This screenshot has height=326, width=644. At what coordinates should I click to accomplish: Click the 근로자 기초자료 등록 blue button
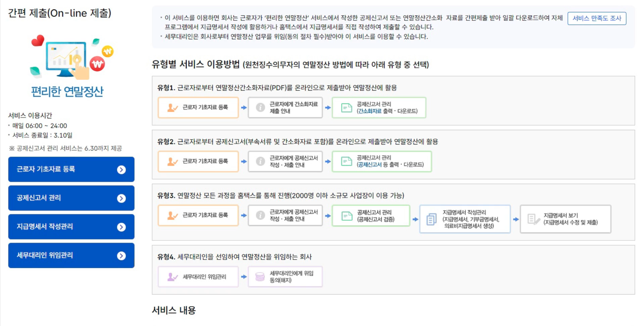71,169
